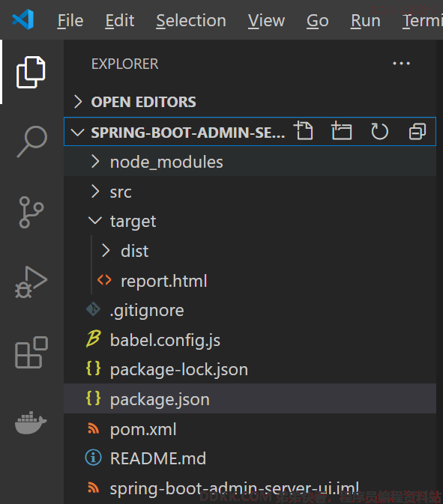The image size is (443, 504).
Task: Click the VS Code logo icon
Action: coord(22,19)
